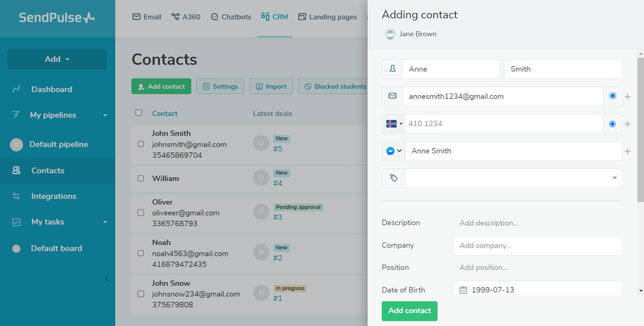Collapse sidebar using the left chevron
This screenshot has height=326, width=644.
(107, 278)
